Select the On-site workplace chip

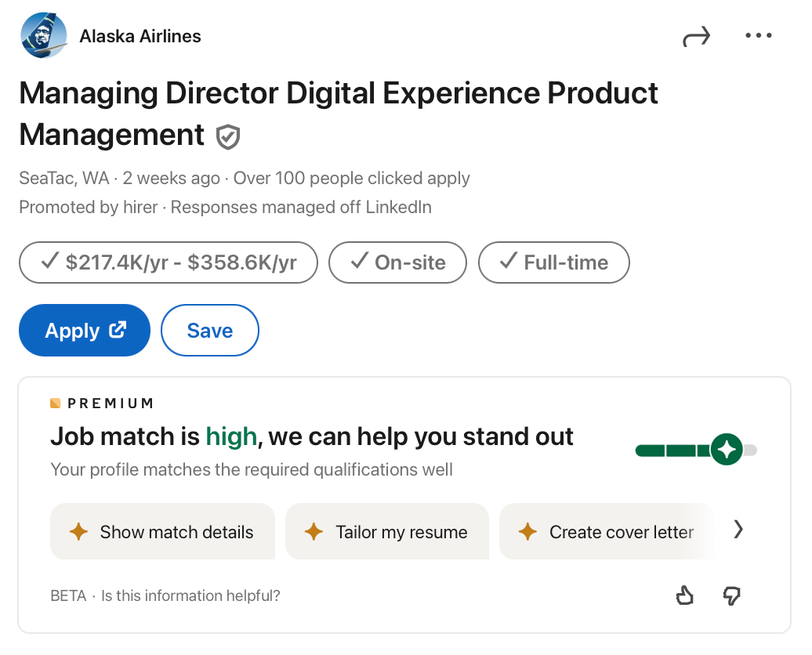pyautogui.click(x=397, y=262)
